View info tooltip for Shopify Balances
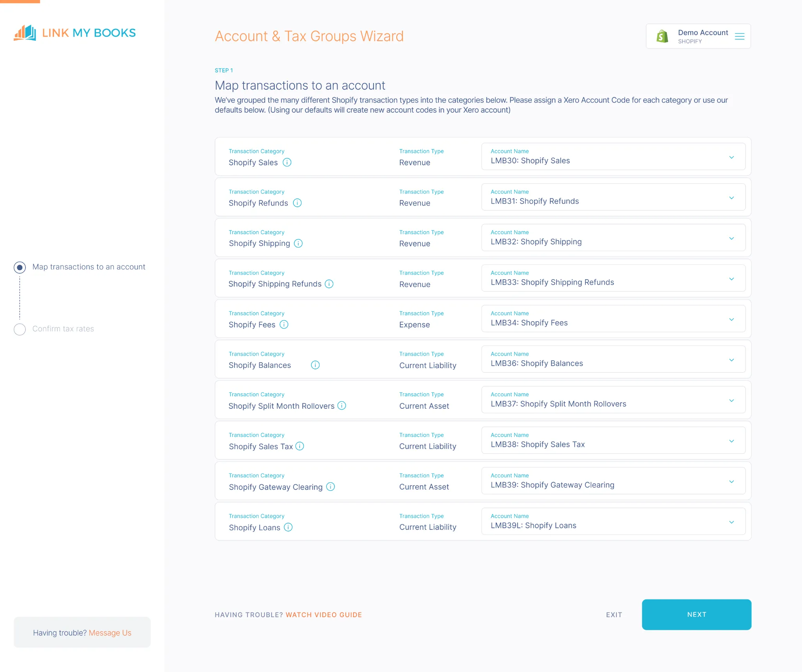 tap(315, 365)
